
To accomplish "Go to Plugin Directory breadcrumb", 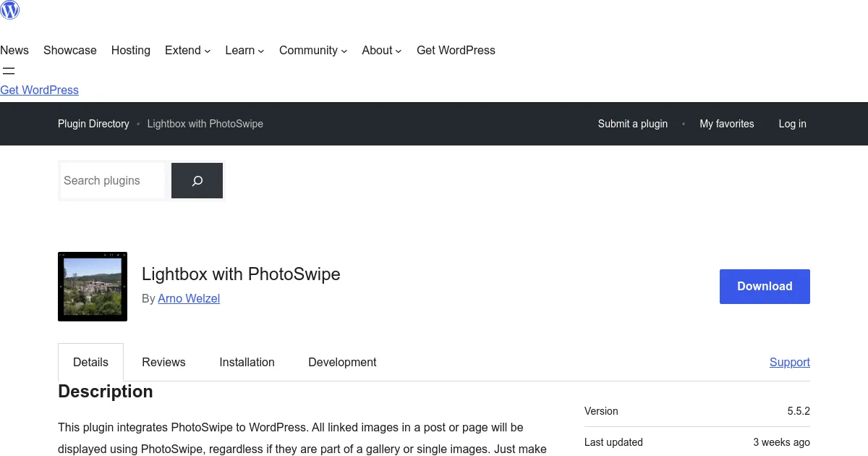I will pyautogui.click(x=93, y=124).
